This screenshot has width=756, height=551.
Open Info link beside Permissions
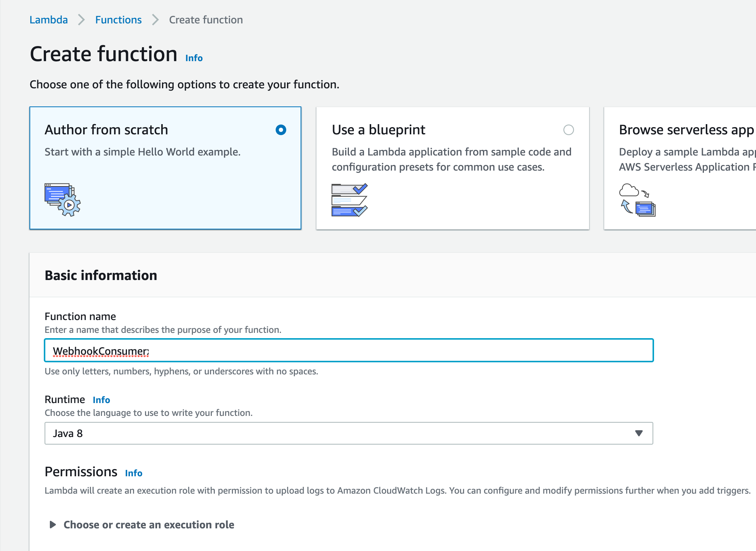[134, 473]
